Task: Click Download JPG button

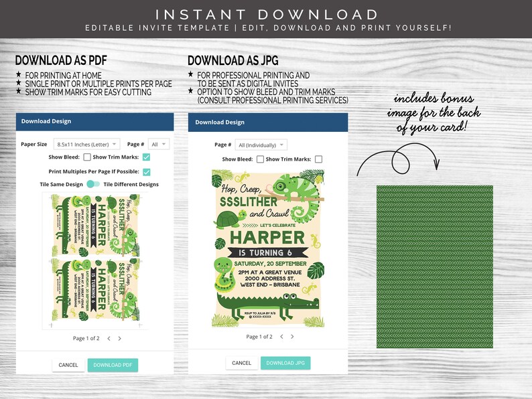Action: 285,363
